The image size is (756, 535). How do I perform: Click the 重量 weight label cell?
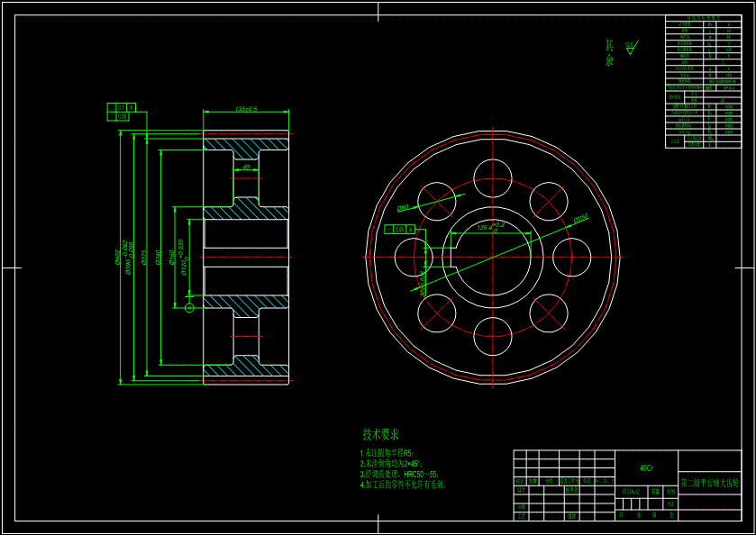click(x=656, y=492)
